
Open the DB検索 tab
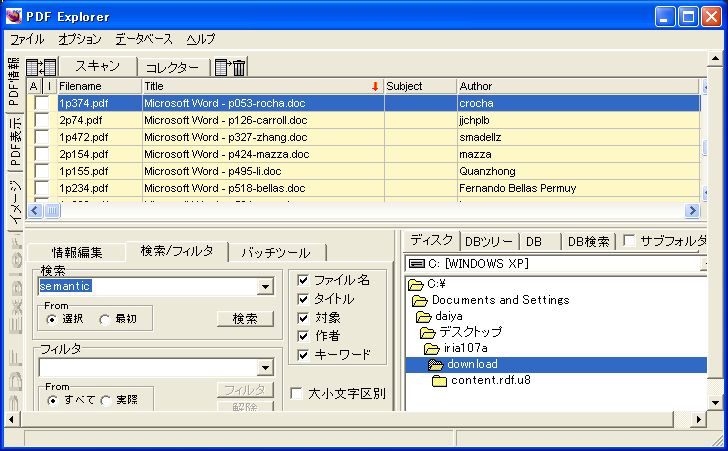click(x=588, y=242)
